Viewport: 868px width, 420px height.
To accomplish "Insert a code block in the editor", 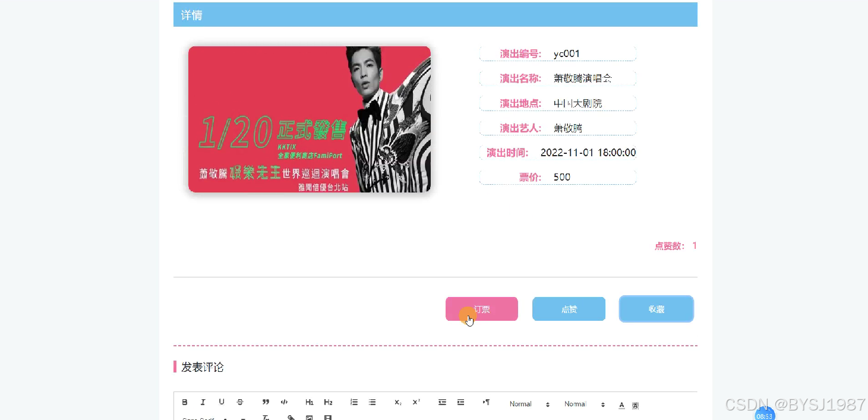I will click(x=284, y=402).
